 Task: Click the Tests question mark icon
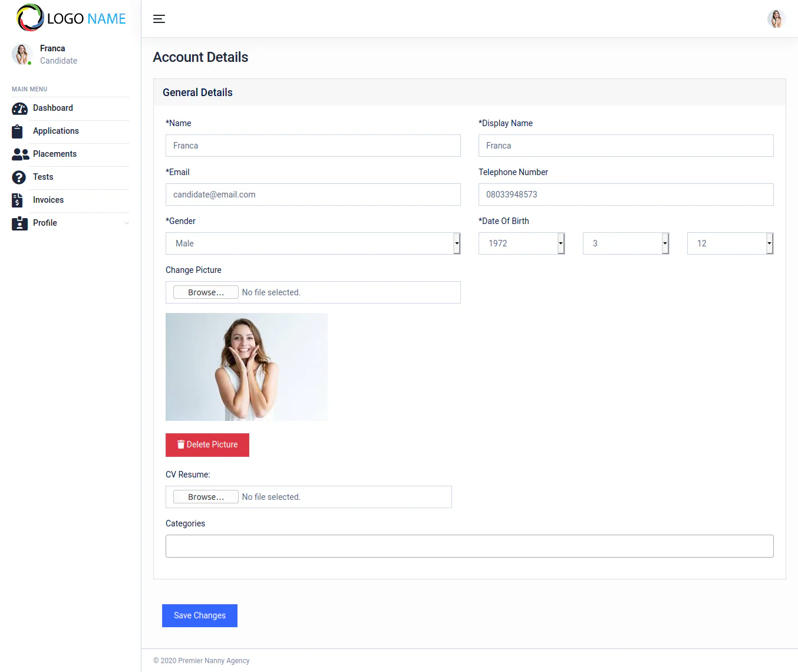click(19, 177)
